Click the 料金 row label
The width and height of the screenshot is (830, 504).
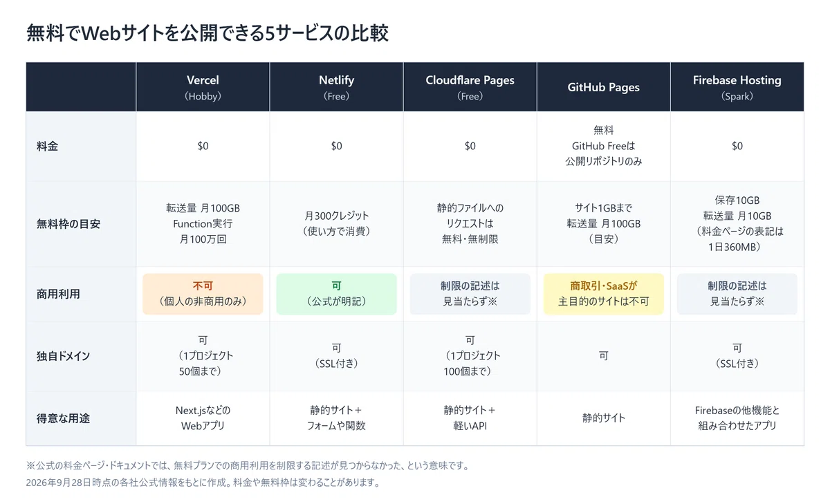pos(47,147)
